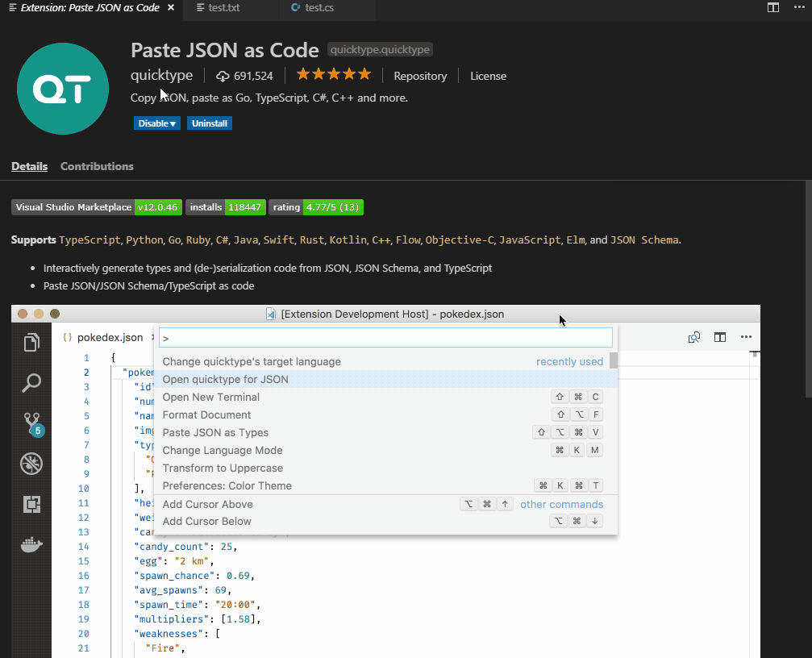Click the installs 118447 badge
The width and height of the screenshot is (812, 658).
coord(225,207)
